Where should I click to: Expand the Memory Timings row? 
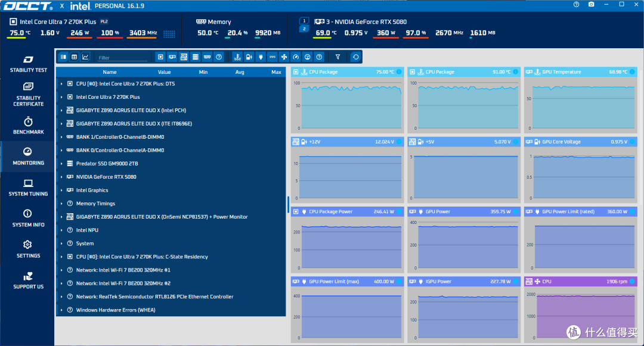point(61,204)
